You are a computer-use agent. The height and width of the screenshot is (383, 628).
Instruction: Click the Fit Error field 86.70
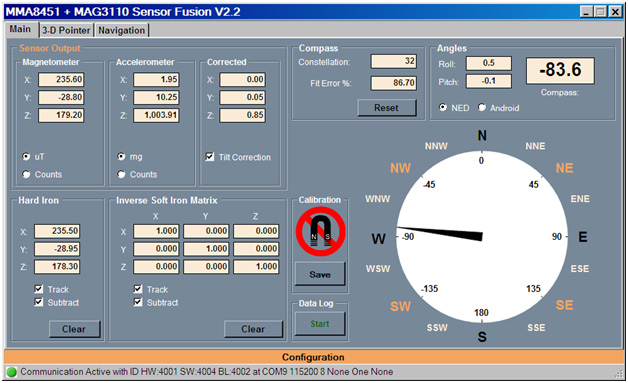point(394,83)
